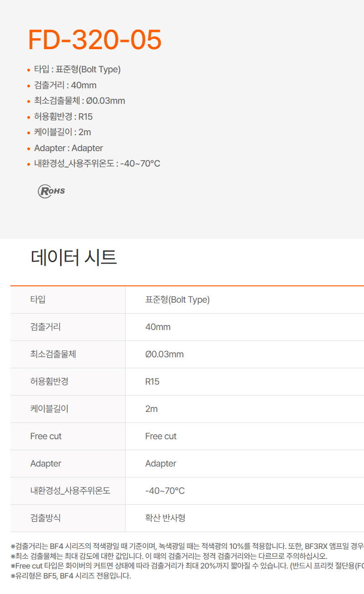The height and width of the screenshot is (594, 364).
Task: Click the 40mm value in data table
Action: pos(158,327)
